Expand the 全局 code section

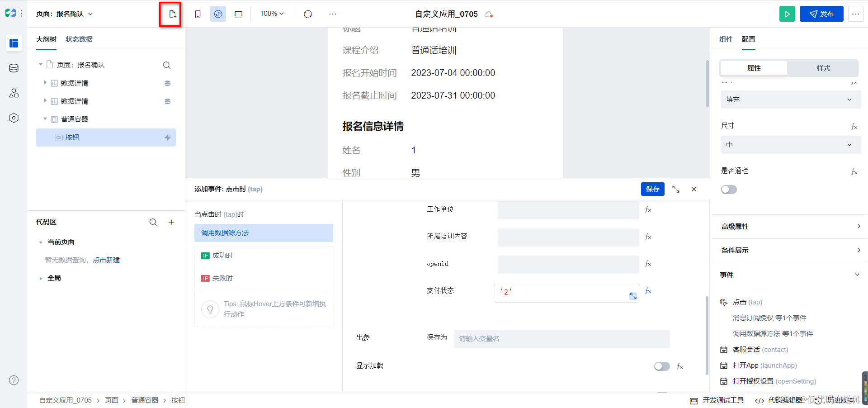(41, 279)
